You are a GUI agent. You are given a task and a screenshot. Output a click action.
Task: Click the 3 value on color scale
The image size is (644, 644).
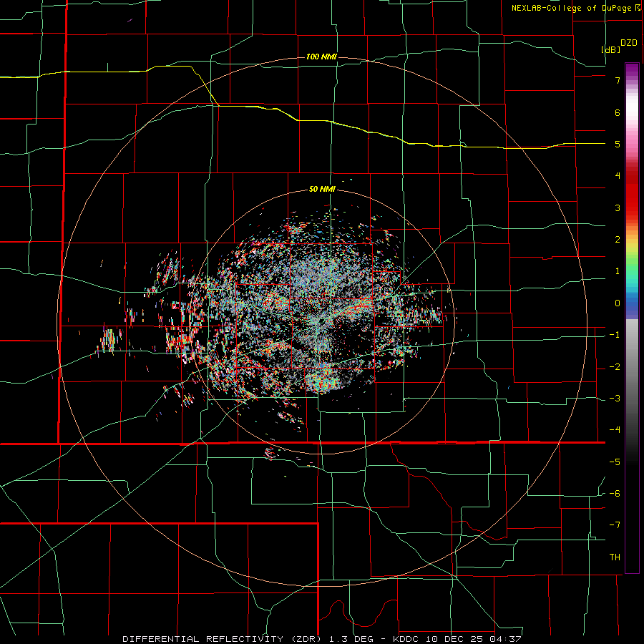618,208
